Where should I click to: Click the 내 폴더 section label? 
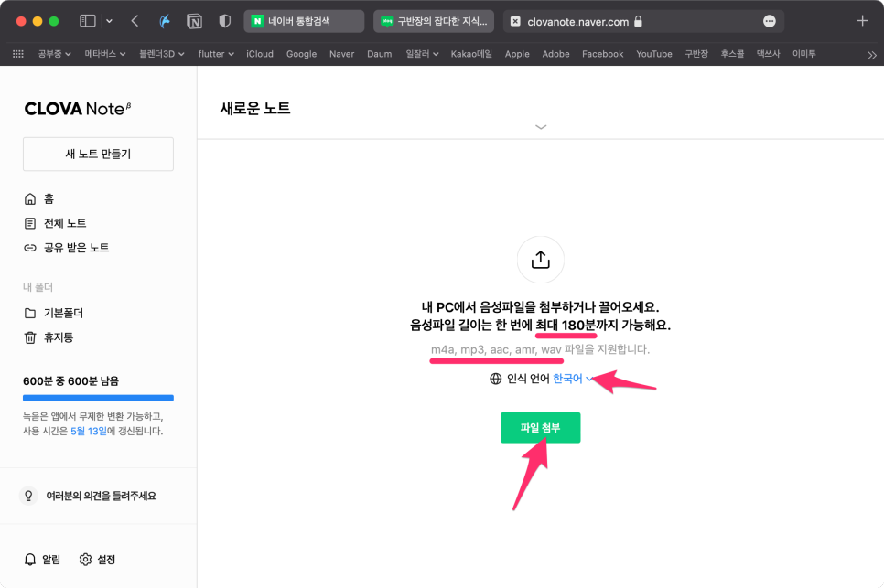point(38,287)
